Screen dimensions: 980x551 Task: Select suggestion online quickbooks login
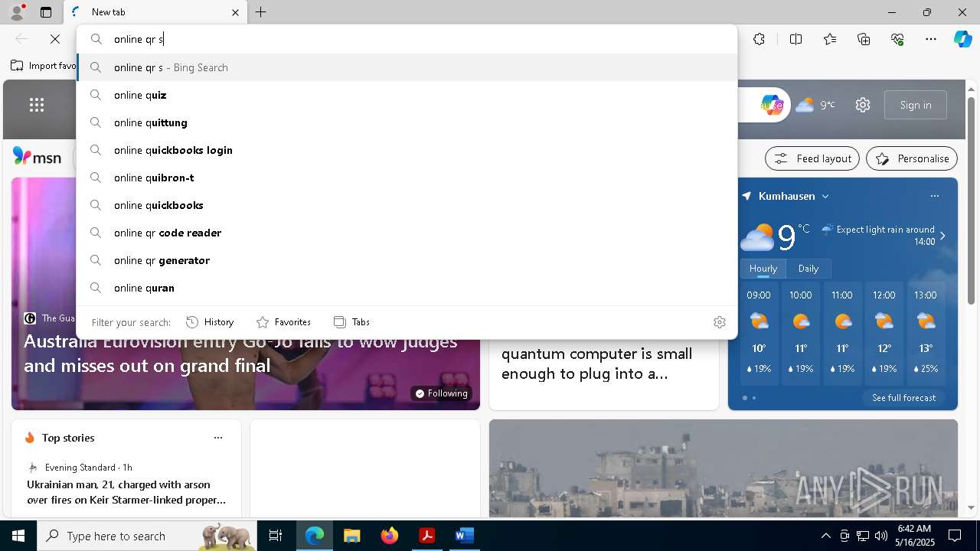tap(407, 150)
